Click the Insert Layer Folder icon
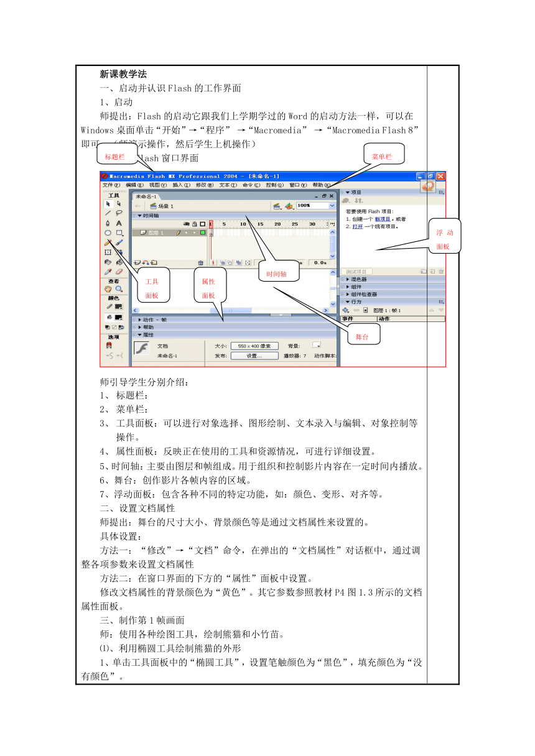The image size is (535, 756). [154, 263]
